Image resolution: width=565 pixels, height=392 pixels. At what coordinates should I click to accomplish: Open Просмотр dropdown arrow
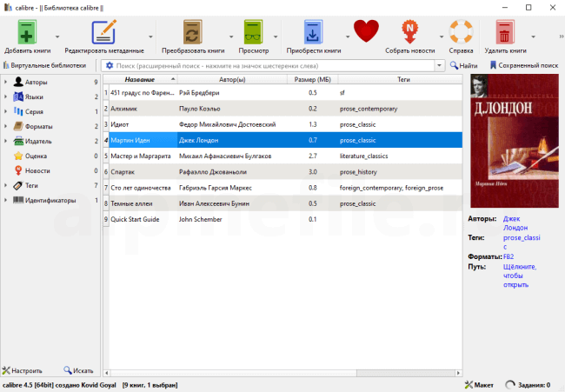(x=276, y=37)
